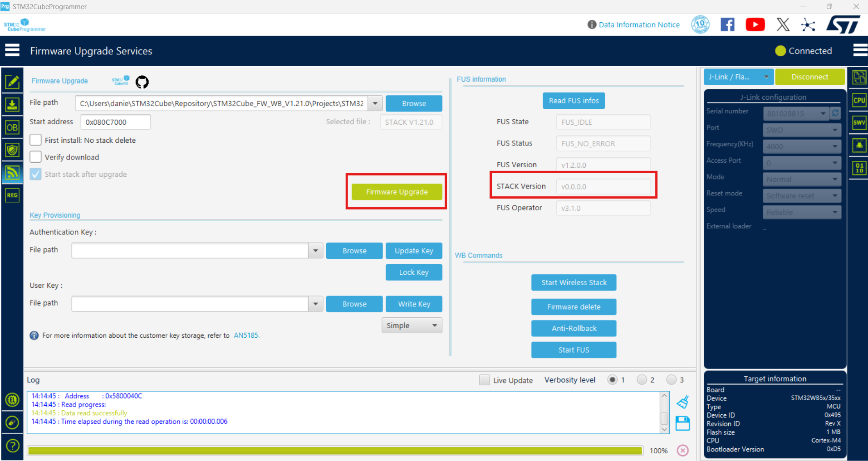Expand the Simple key storage mode dropdown

pos(411,325)
